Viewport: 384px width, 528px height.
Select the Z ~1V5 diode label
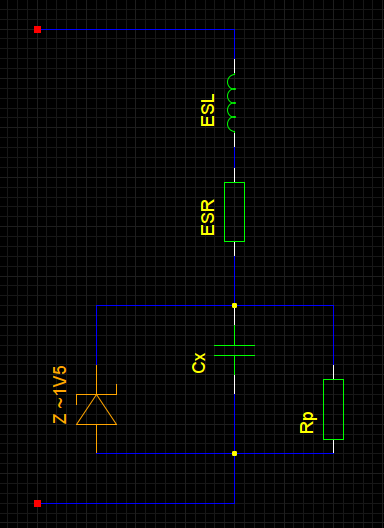[x=60, y=395]
